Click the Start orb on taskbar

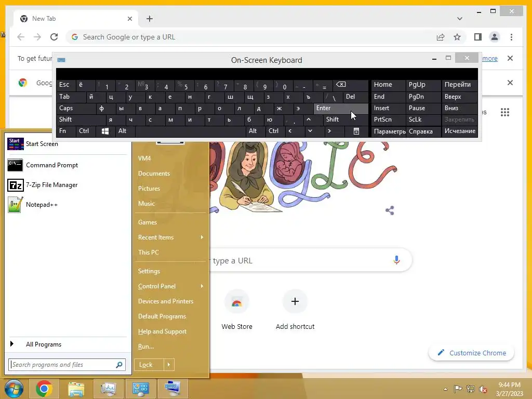click(x=14, y=389)
